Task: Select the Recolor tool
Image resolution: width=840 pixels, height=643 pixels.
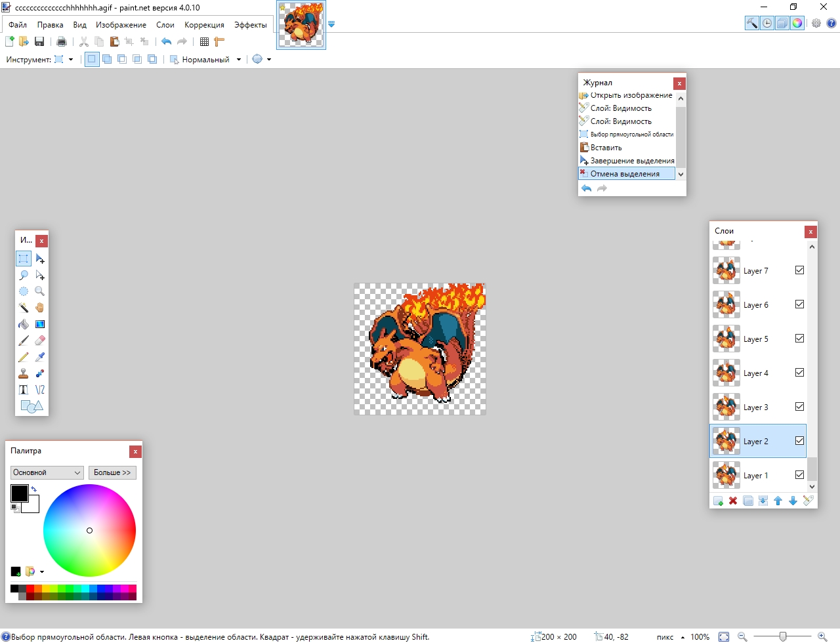Action: click(x=40, y=373)
